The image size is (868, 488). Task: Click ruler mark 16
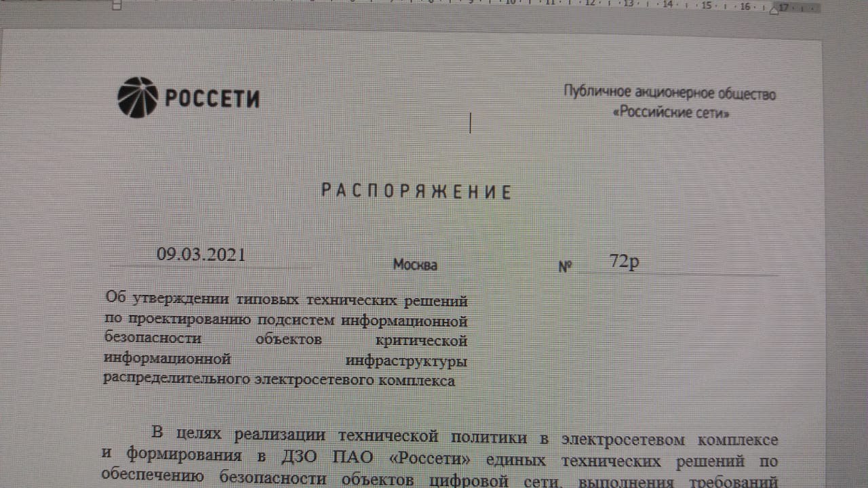[745, 6]
